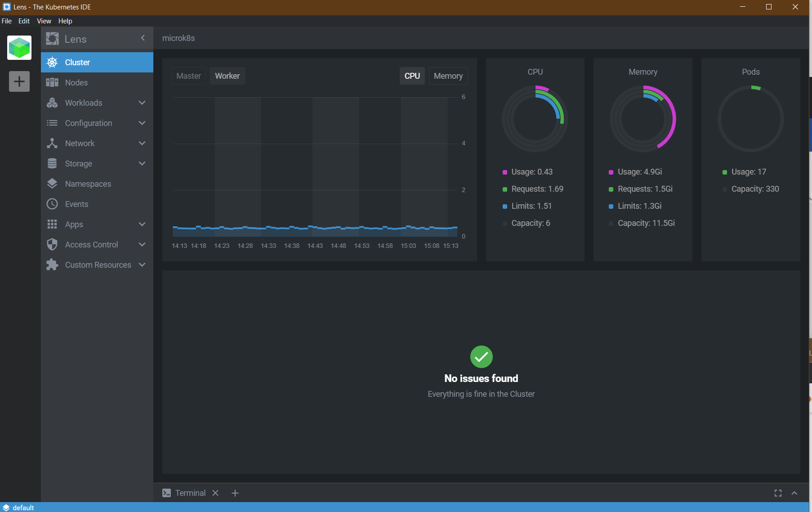The image size is (812, 512).
Task: Click the Pods usage donut chart
Action: coord(751,119)
